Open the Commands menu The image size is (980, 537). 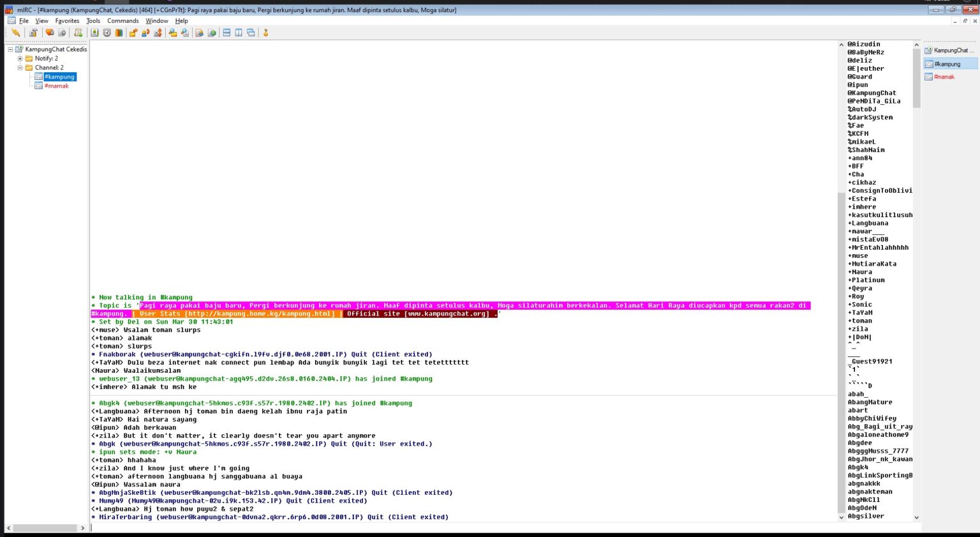click(x=122, y=21)
